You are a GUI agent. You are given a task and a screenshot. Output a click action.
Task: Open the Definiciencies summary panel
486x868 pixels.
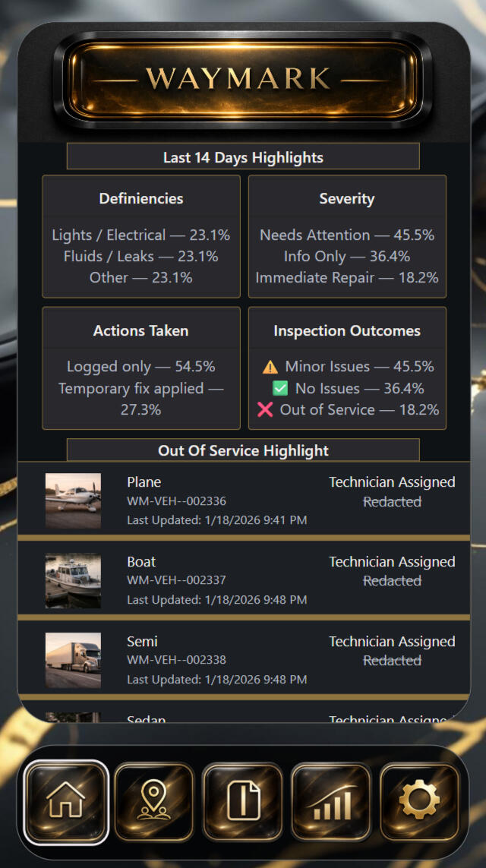click(x=140, y=235)
